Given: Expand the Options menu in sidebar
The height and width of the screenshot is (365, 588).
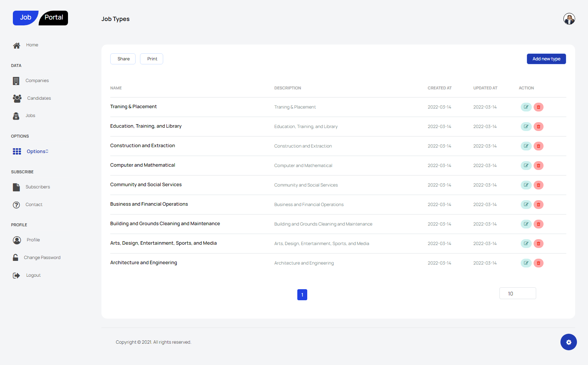Looking at the screenshot, I should [x=37, y=151].
